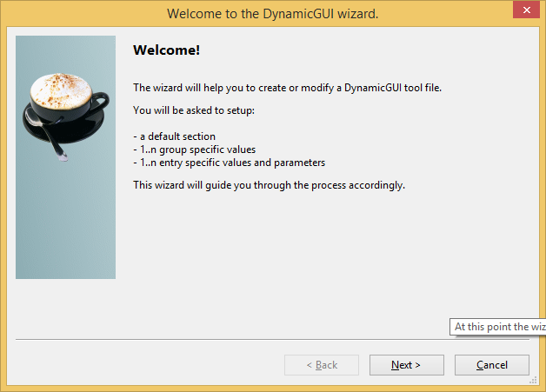
Task: Click the resize grip in the window corner
Action: [534, 381]
